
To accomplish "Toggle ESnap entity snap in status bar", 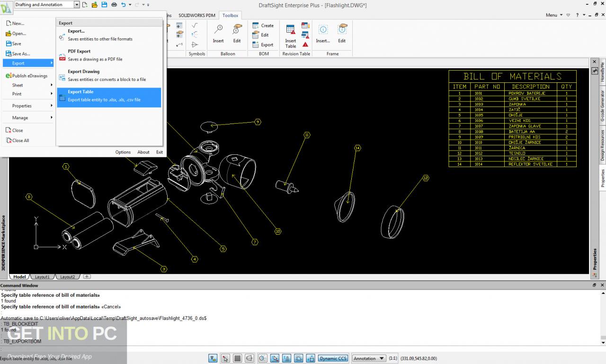I will point(275,358).
